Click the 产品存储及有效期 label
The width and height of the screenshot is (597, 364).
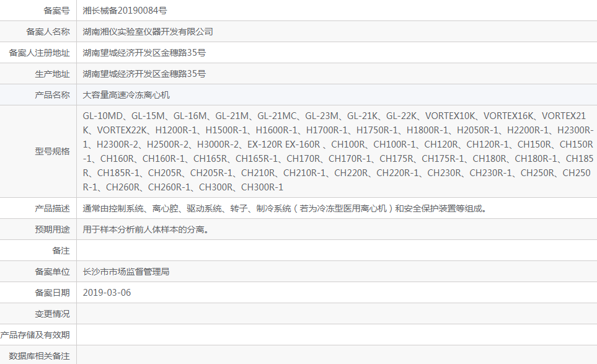(x=35, y=335)
